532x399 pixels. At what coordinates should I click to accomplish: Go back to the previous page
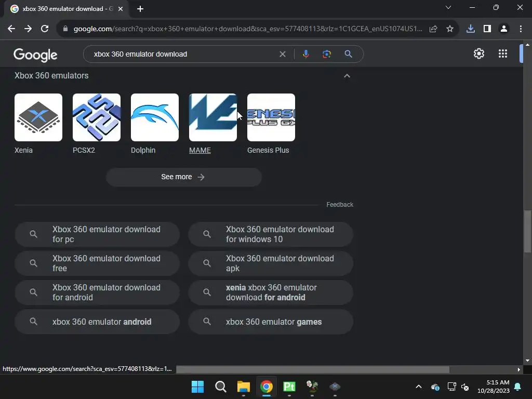pyautogui.click(x=11, y=29)
